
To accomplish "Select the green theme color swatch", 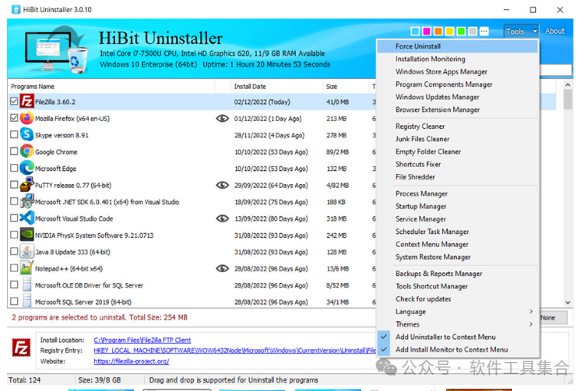I will coord(462,31).
